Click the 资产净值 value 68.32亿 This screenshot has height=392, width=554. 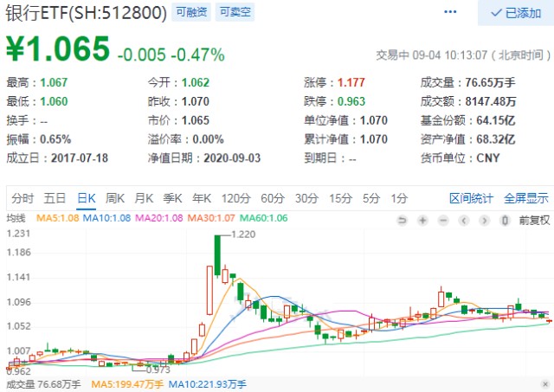click(x=496, y=139)
